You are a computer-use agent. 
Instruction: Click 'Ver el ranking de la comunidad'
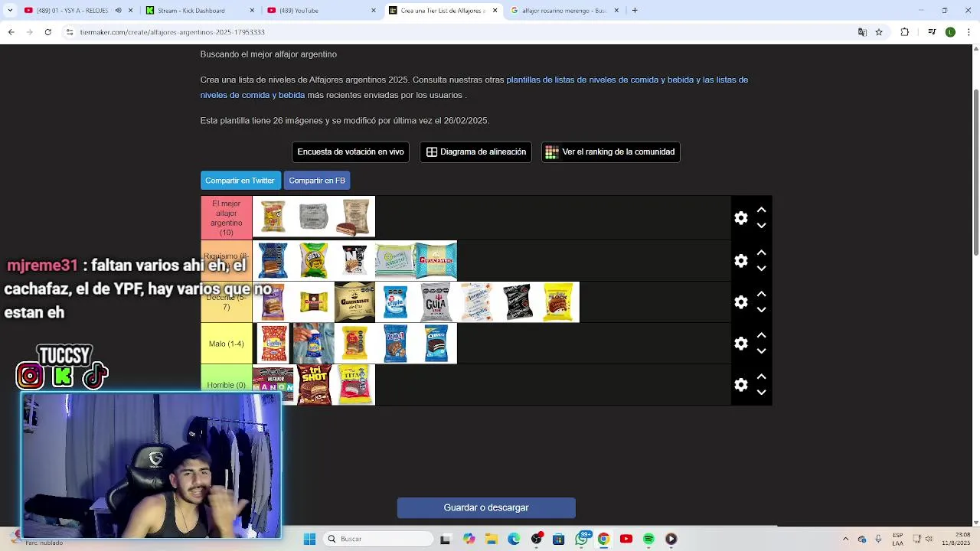click(x=610, y=152)
